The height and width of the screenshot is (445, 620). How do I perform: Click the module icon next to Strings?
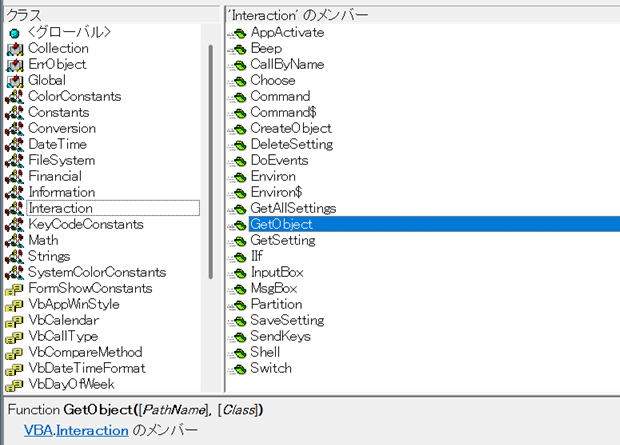tap(15, 257)
